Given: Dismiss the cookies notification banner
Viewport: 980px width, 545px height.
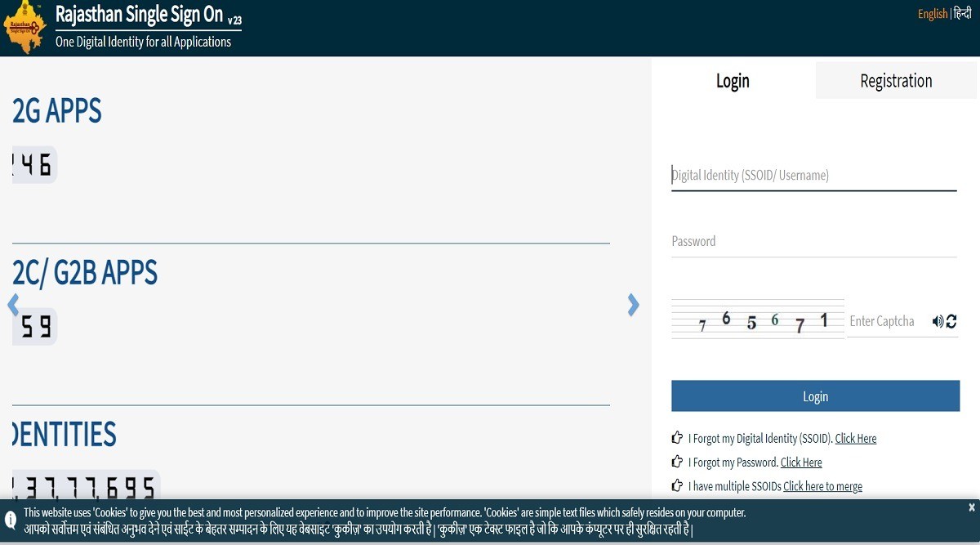Looking at the screenshot, I should click(971, 507).
